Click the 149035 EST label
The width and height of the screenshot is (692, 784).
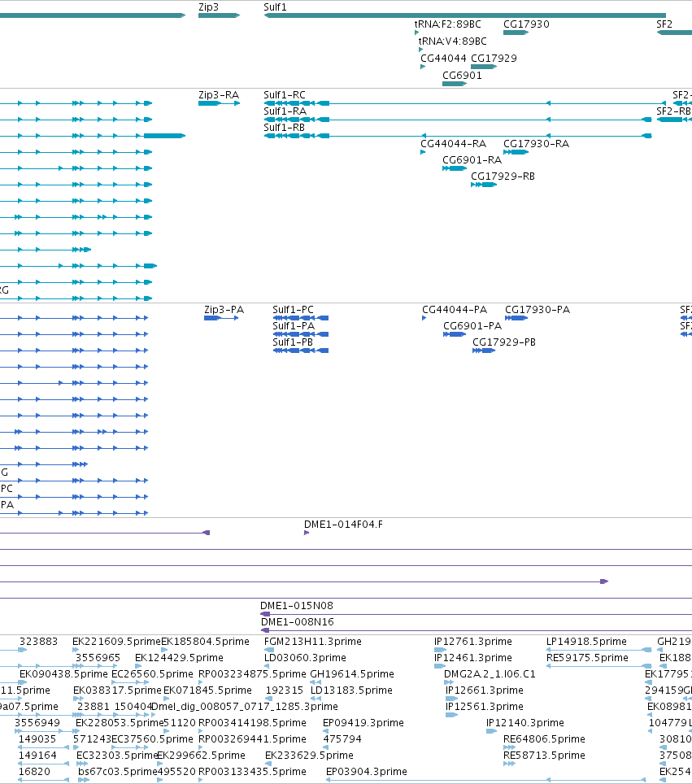37,738
